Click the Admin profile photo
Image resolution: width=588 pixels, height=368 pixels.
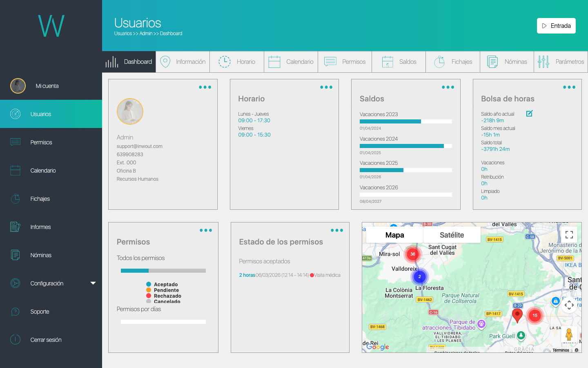(130, 111)
